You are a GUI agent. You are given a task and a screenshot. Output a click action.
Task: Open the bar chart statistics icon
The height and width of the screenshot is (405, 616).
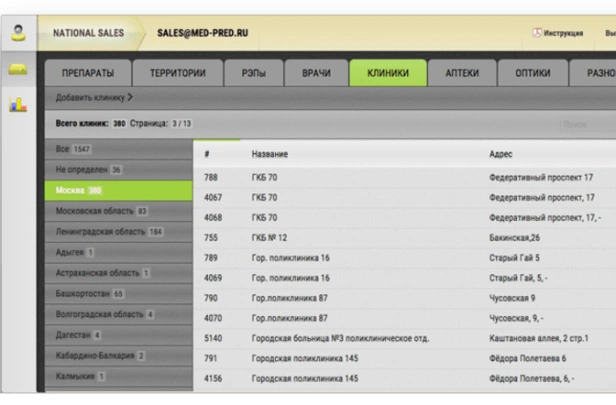[17, 104]
